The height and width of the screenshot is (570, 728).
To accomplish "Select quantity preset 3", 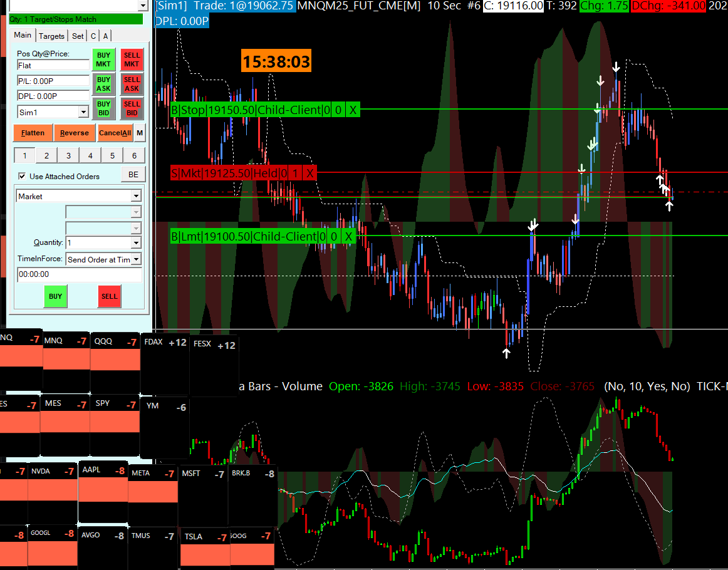I will click(69, 155).
